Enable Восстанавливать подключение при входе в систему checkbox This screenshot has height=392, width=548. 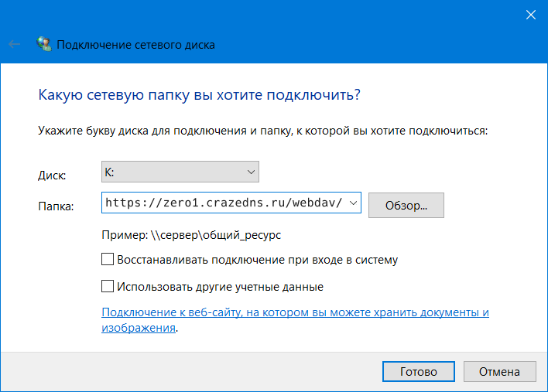pyautogui.click(x=108, y=260)
